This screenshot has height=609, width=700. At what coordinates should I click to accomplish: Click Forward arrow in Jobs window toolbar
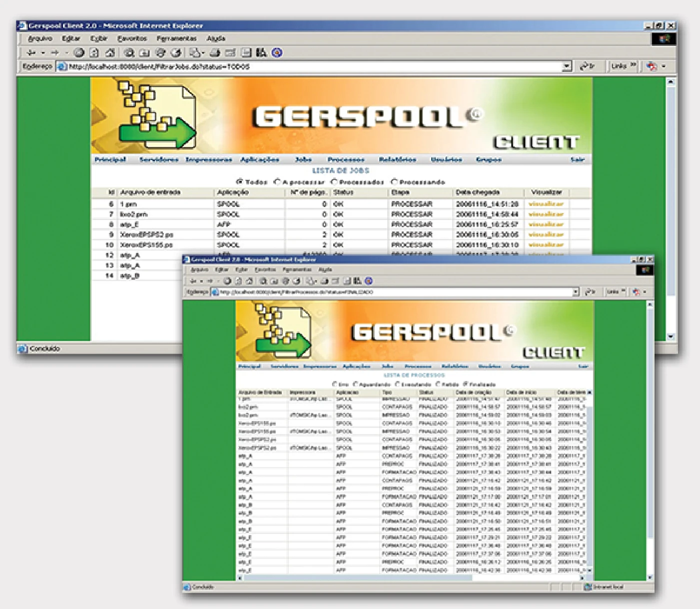[x=54, y=52]
